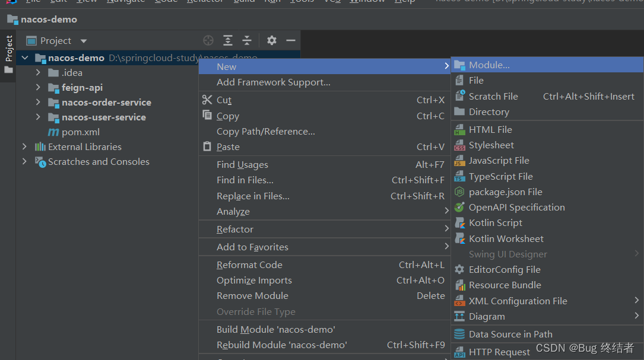Screen dimensions: 644x360
Task: Click the package.json File icon
Action: (459, 192)
